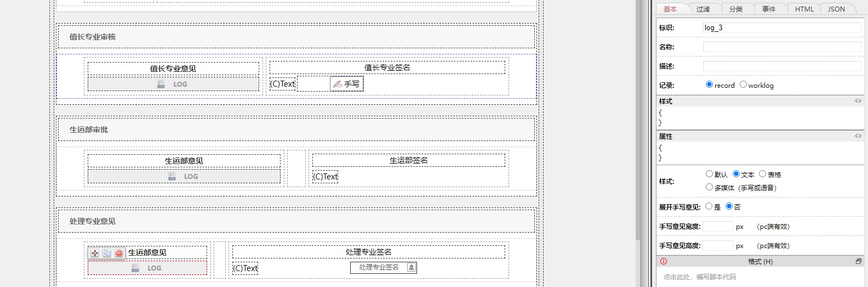Click the canvas vertical scrollbar thumb
The image size is (868, 287).
click(638, 120)
